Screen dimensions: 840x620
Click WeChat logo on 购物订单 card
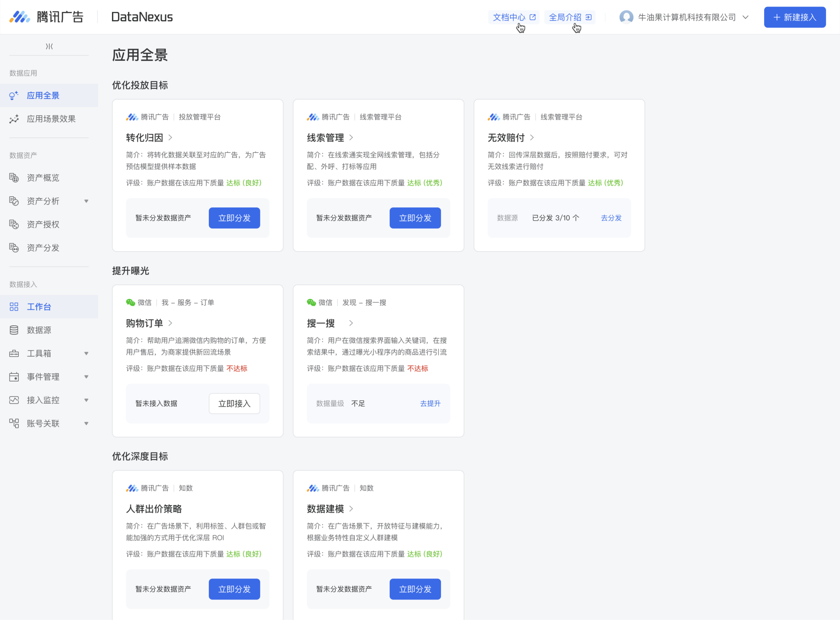point(130,302)
